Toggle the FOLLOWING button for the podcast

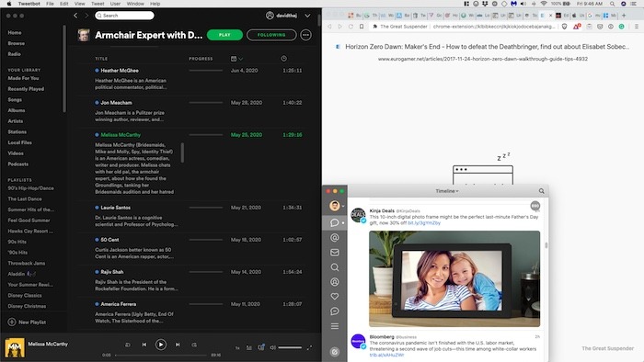(x=271, y=35)
